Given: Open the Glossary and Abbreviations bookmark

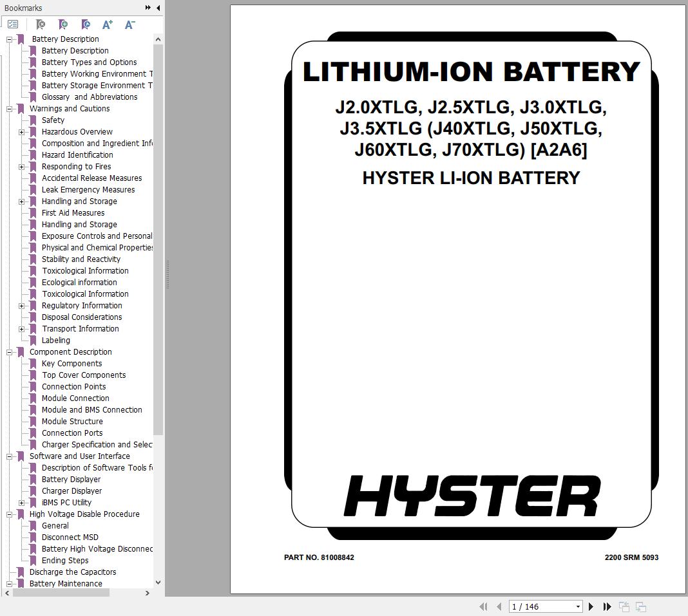Looking at the screenshot, I should coord(90,97).
